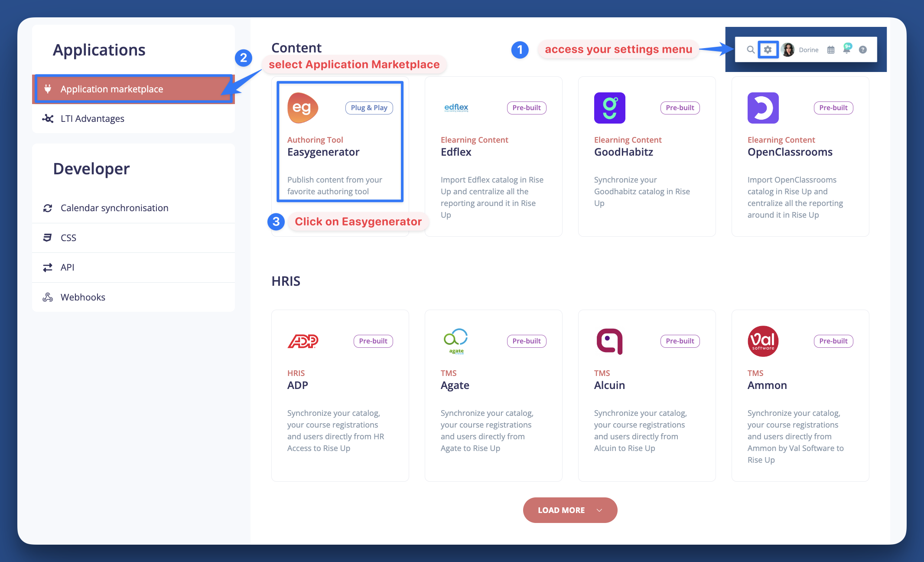The height and width of the screenshot is (562, 924).
Task: Click the CSS file icon
Action: click(x=48, y=238)
